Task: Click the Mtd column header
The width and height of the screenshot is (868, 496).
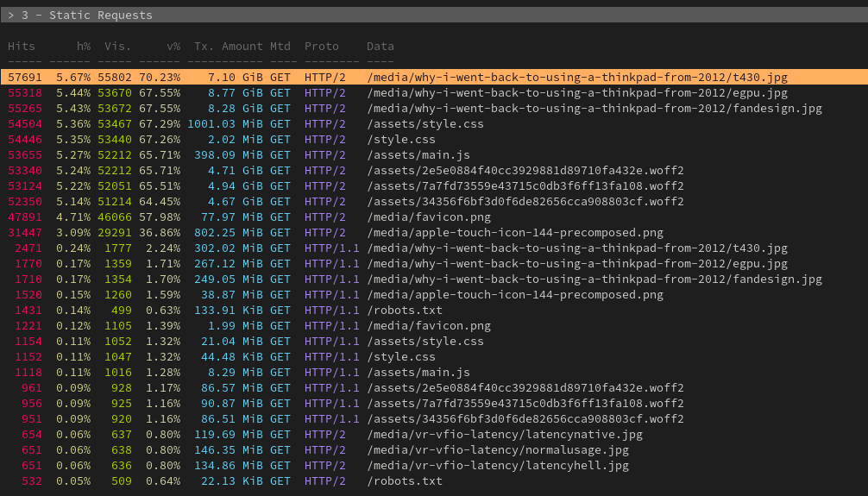Action: coord(280,46)
